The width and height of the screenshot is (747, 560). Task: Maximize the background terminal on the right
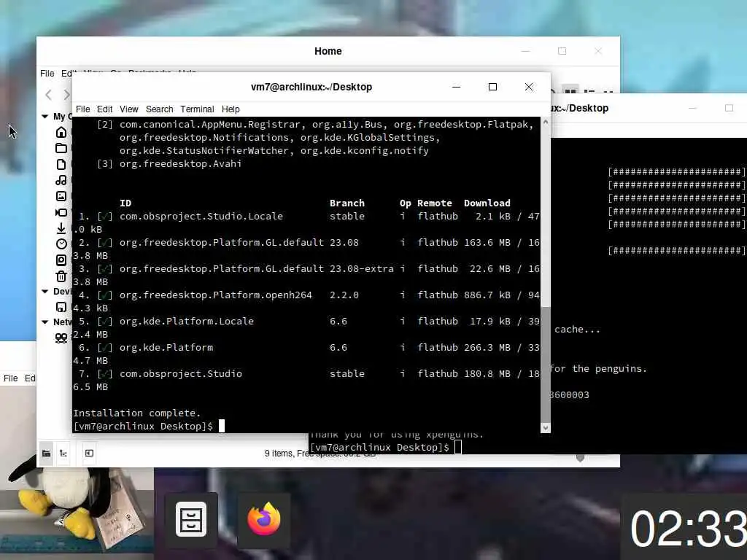click(x=729, y=108)
